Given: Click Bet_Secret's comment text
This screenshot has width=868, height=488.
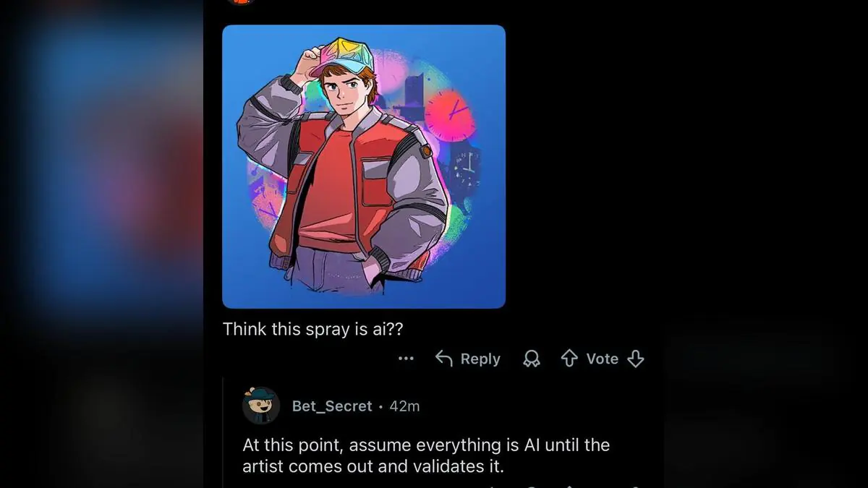Looking at the screenshot, I should pos(425,455).
